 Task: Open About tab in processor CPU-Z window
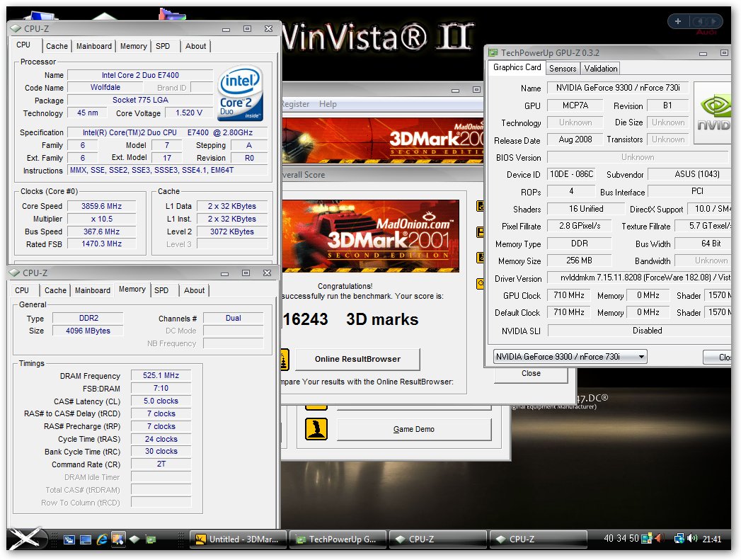(195, 46)
